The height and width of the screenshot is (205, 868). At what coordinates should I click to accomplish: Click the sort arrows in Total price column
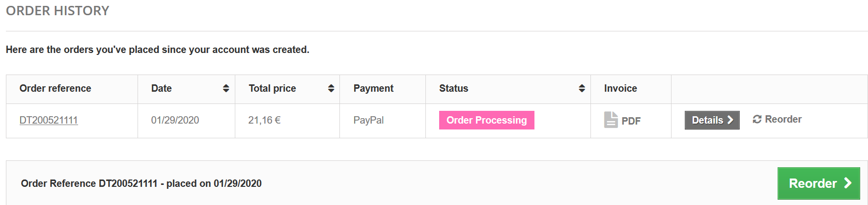coord(331,88)
